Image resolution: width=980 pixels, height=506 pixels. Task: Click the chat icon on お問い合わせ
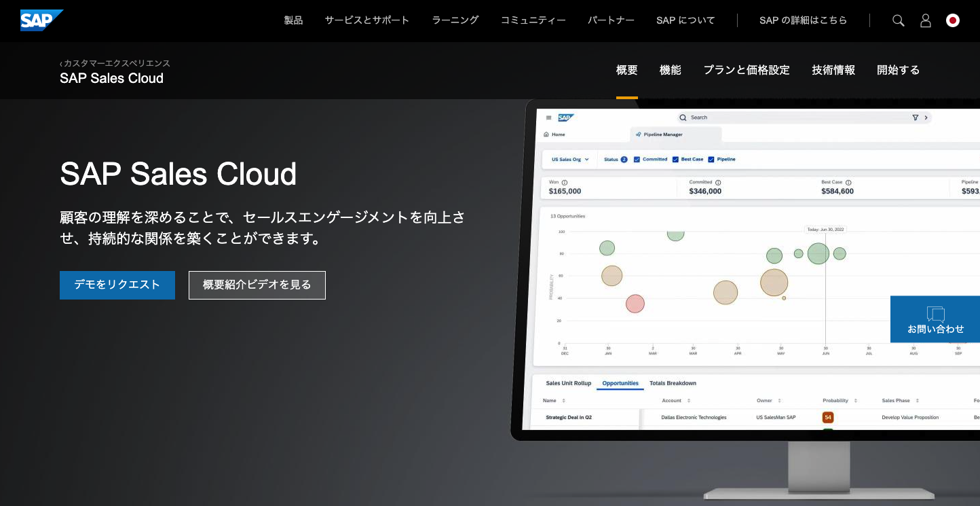(x=935, y=314)
